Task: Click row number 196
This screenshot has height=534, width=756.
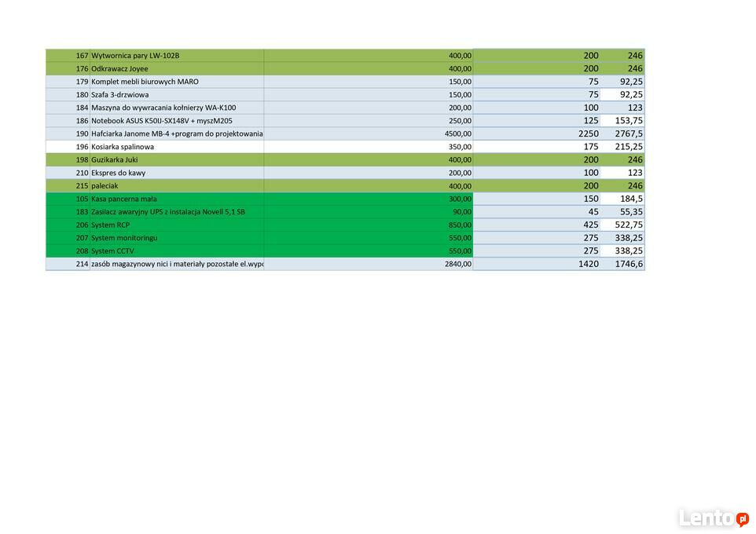Action: click(x=68, y=147)
